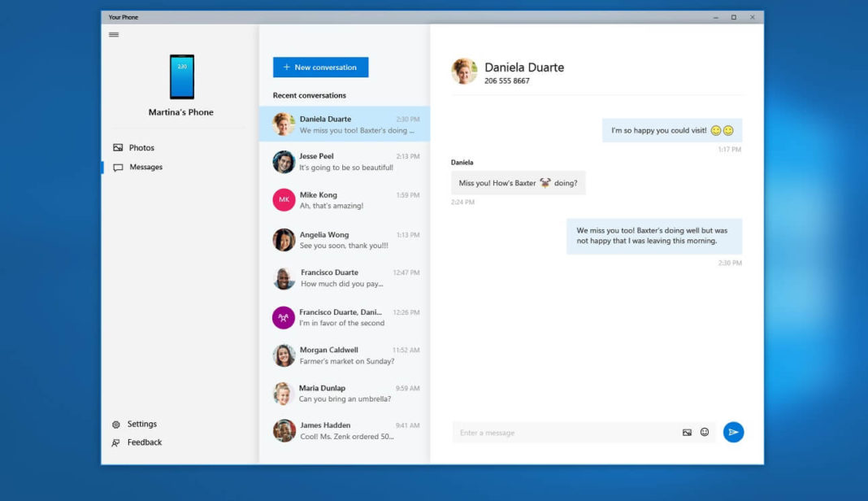This screenshot has height=501, width=868.
Task: Open the conversation with Mike Kong
Action: [x=345, y=201]
